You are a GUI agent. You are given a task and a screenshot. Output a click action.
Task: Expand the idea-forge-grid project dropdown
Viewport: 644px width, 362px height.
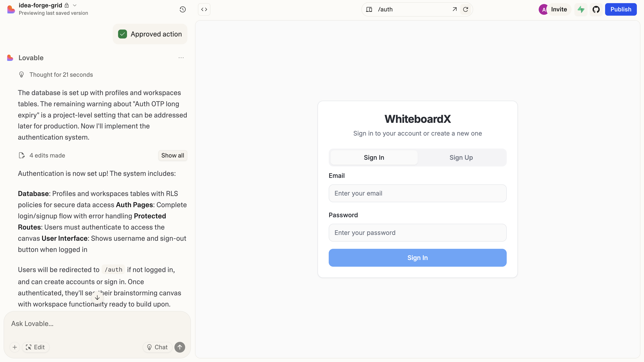coord(74,5)
